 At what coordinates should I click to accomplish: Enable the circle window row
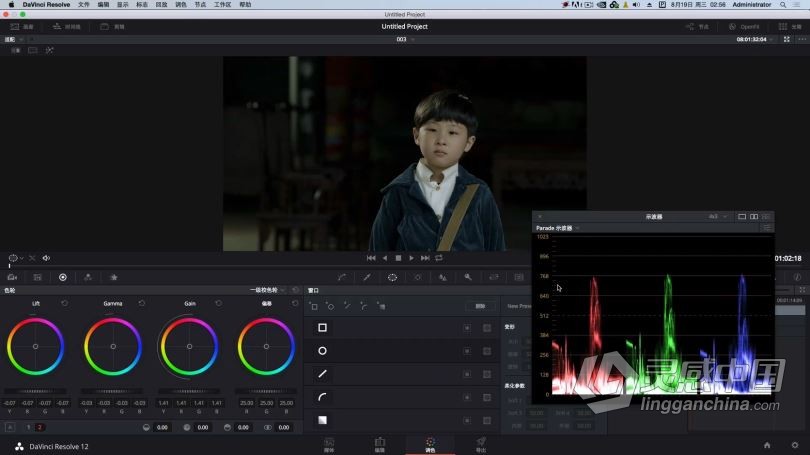[322, 351]
